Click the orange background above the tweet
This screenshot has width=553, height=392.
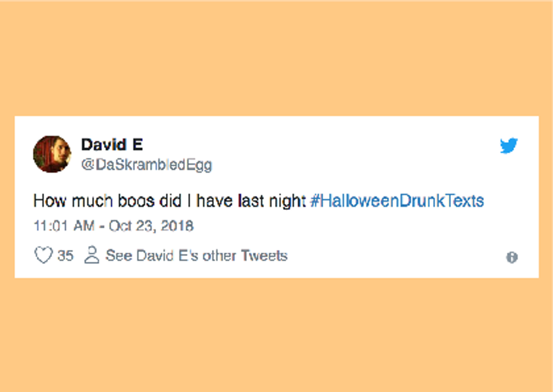pyautogui.click(x=276, y=56)
